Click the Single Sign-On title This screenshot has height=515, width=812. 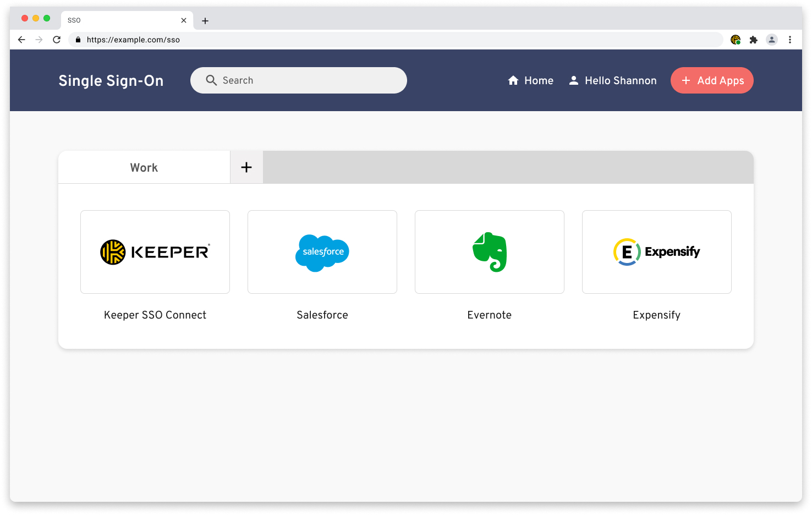point(111,81)
